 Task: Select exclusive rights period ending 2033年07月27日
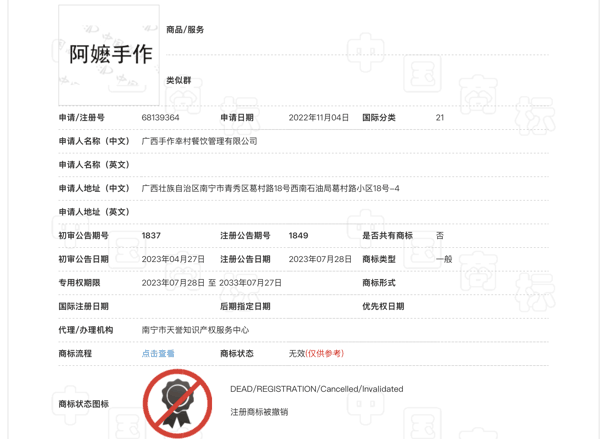pyautogui.click(x=250, y=283)
